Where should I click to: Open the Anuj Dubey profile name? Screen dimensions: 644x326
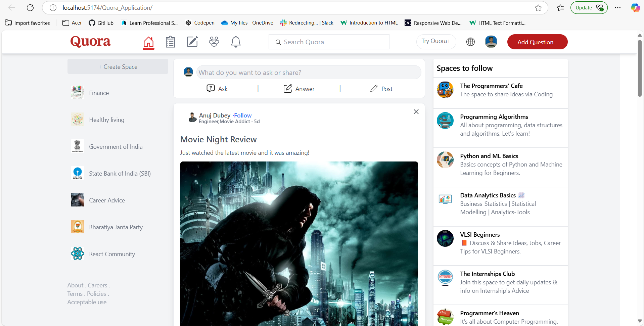click(x=215, y=115)
